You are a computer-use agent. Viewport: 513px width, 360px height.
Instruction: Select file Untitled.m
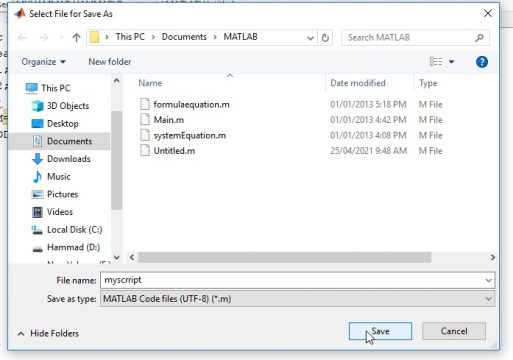[174, 151]
